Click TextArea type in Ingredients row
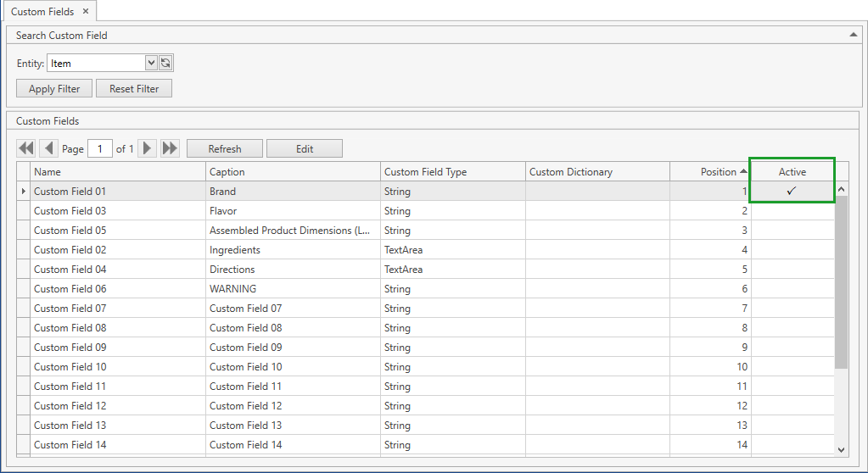868x473 pixels. click(453, 249)
